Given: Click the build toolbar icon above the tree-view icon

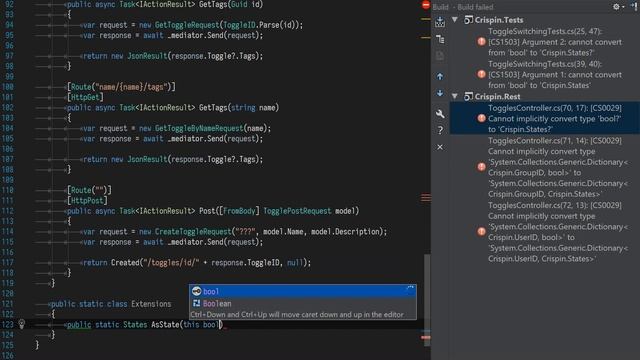Looking at the screenshot, I should [440, 22].
